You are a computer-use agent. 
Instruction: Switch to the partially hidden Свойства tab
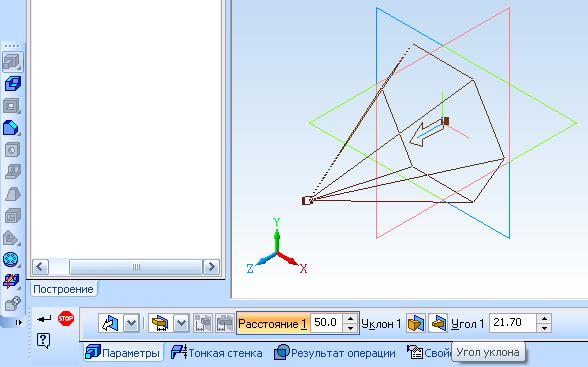pyautogui.click(x=429, y=353)
